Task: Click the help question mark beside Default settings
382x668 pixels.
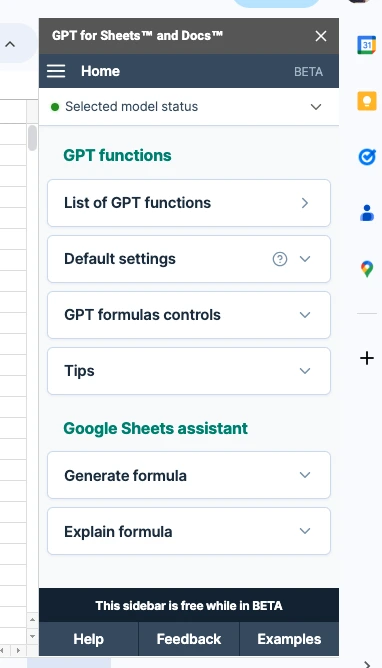Action: pyautogui.click(x=280, y=259)
